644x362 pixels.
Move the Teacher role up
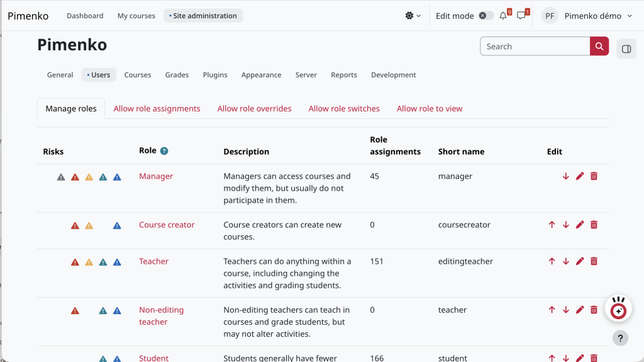point(552,261)
